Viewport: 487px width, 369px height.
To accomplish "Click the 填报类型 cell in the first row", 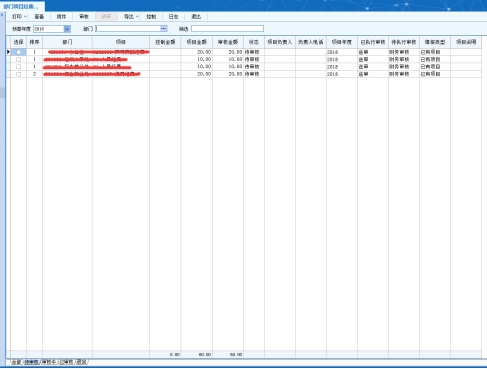I will (435, 52).
